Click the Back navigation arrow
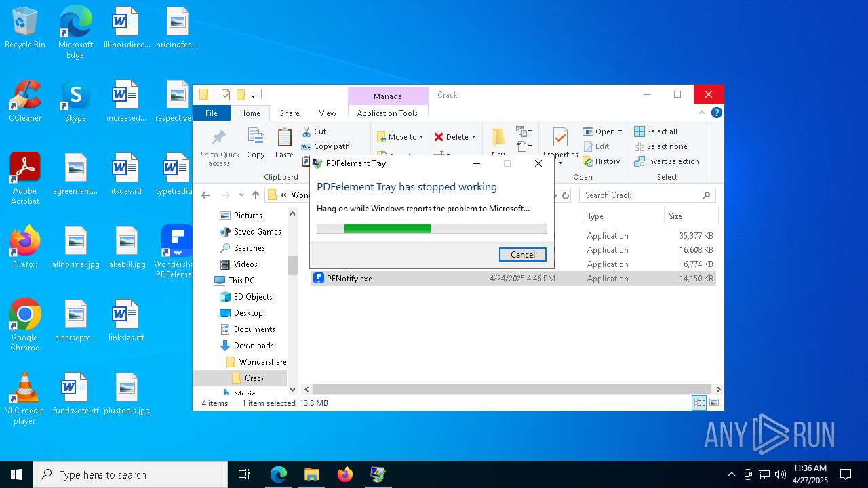Image resolution: width=868 pixels, height=488 pixels. (x=206, y=195)
